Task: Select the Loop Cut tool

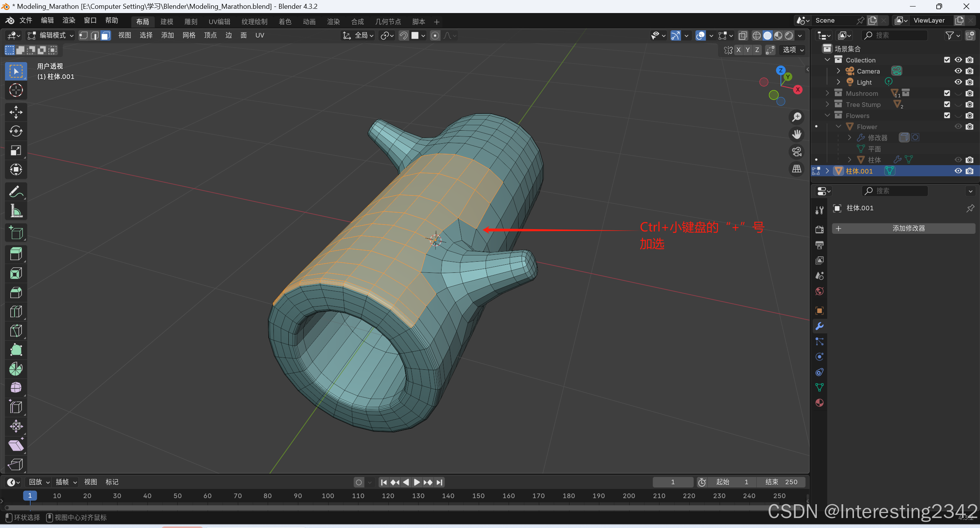Action: coord(16,312)
